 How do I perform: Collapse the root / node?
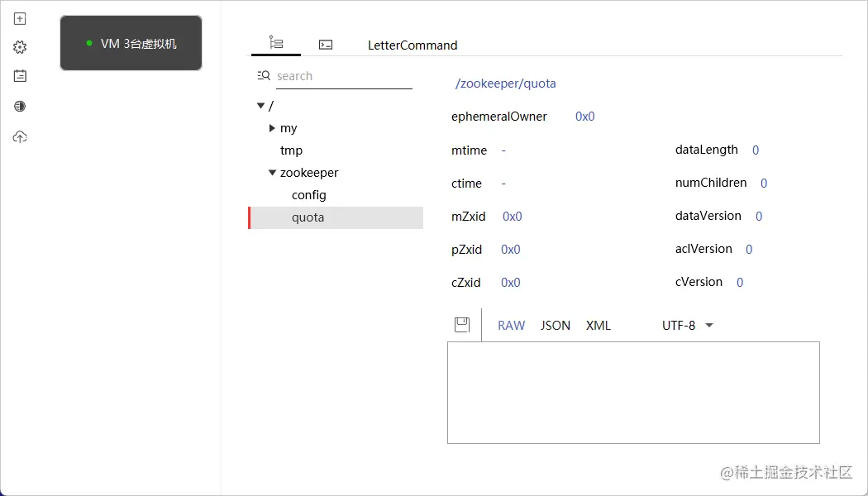click(x=260, y=106)
